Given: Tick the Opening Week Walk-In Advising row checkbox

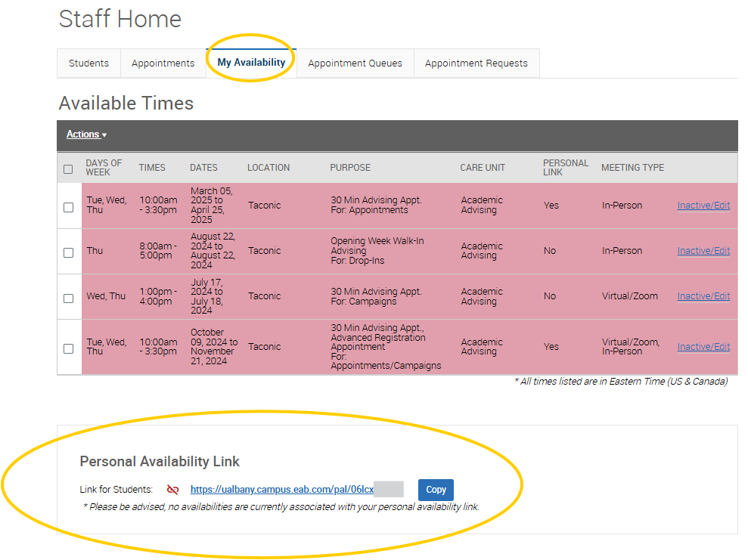Looking at the screenshot, I should point(68,252).
